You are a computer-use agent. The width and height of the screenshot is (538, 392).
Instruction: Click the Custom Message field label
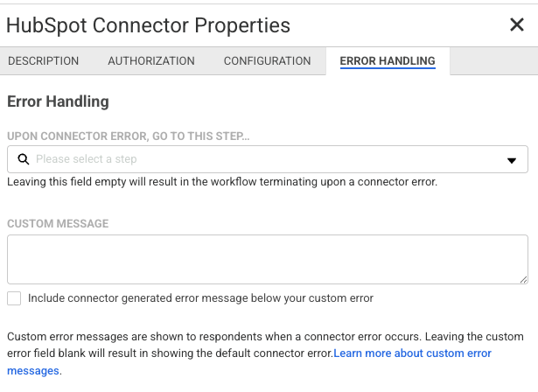pyautogui.click(x=58, y=224)
